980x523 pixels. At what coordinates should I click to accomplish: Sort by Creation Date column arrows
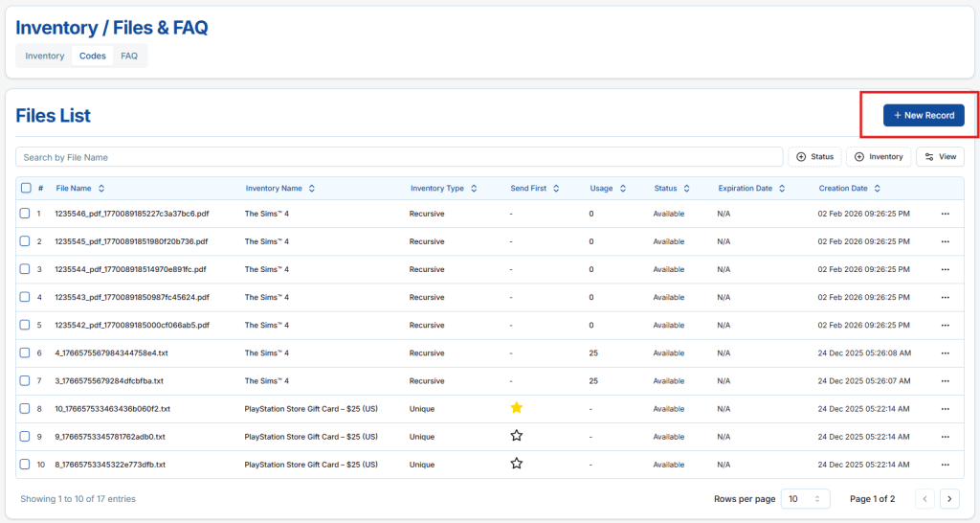(877, 189)
